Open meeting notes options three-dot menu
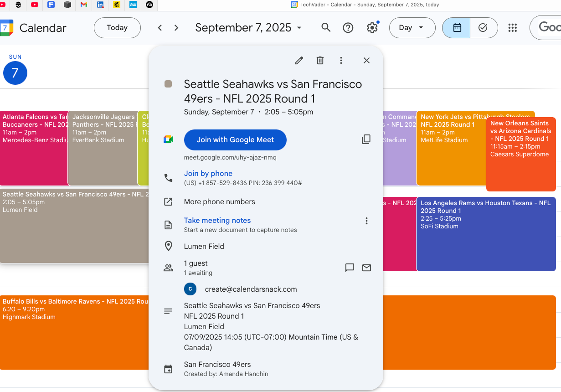This screenshot has width=561, height=392. (x=366, y=221)
